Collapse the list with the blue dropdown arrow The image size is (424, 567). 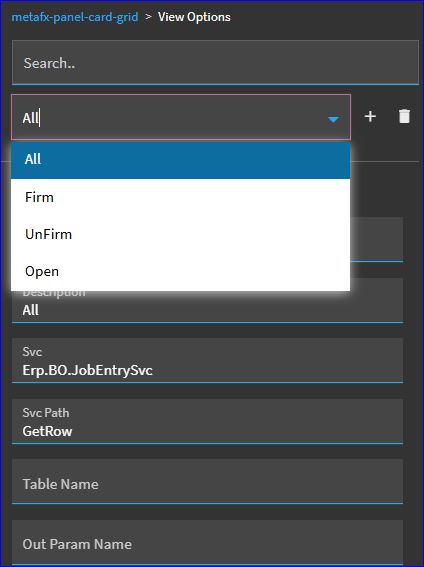[333, 119]
